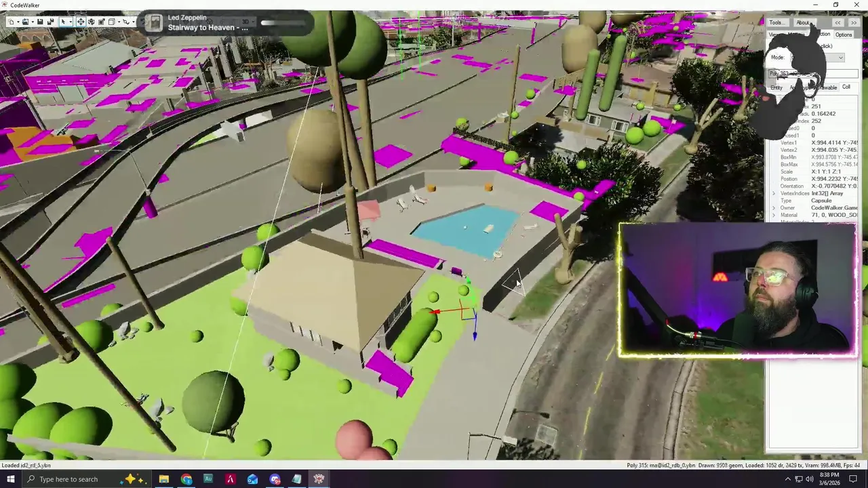
Task: Open Adobe Audition from the taskbar
Action: pyautogui.click(x=208, y=479)
